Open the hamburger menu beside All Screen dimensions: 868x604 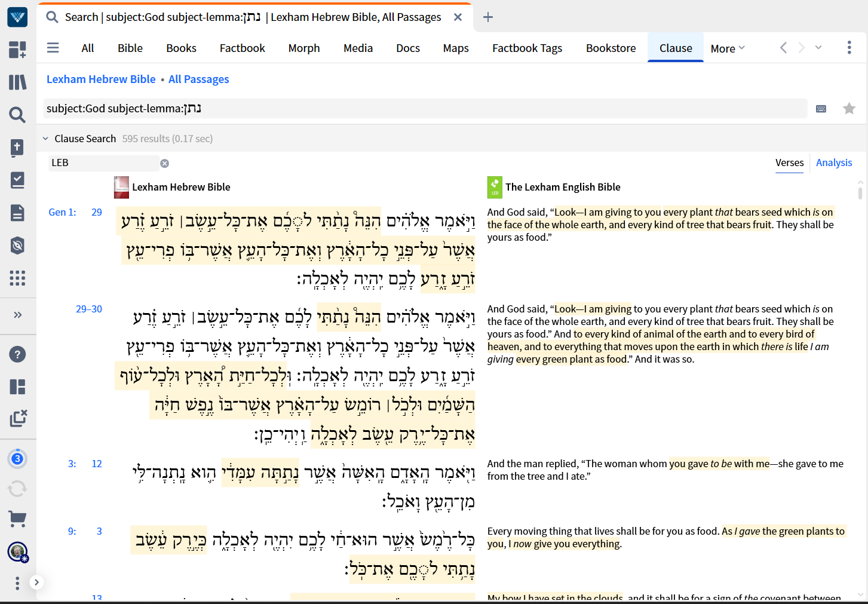(x=53, y=48)
